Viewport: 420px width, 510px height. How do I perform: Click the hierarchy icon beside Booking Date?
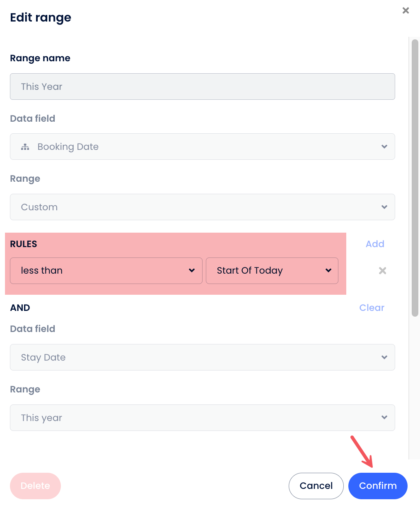tap(25, 147)
